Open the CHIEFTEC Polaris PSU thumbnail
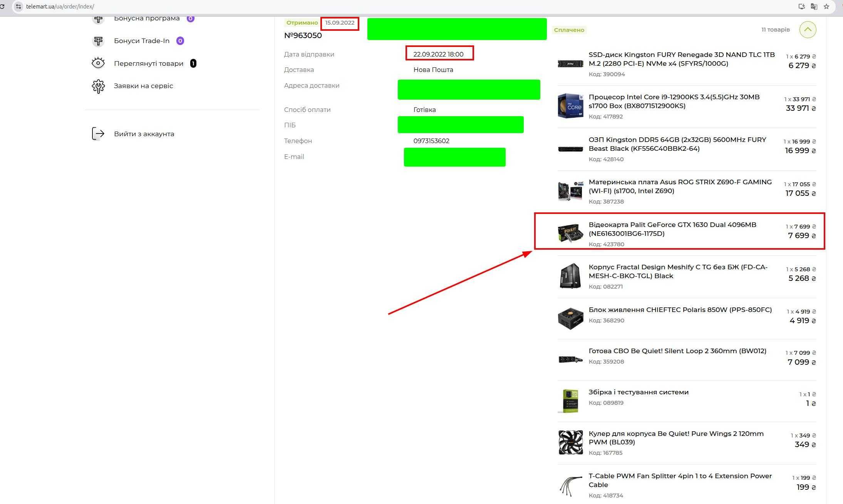Viewport: 843px width, 504px height. 570,318
